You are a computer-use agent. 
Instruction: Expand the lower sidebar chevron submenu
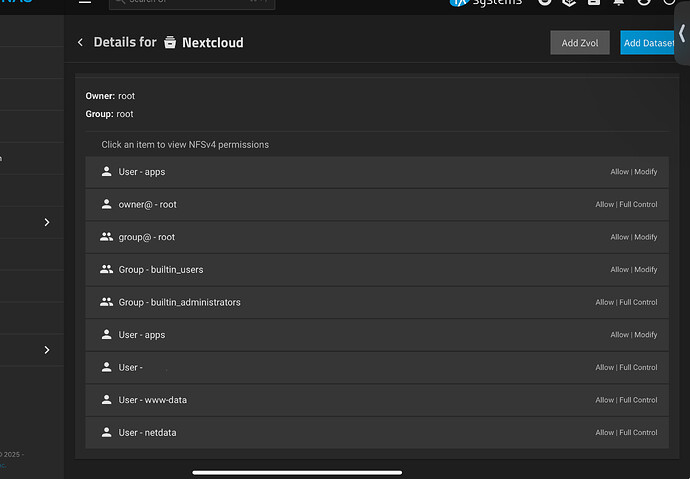point(47,350)
